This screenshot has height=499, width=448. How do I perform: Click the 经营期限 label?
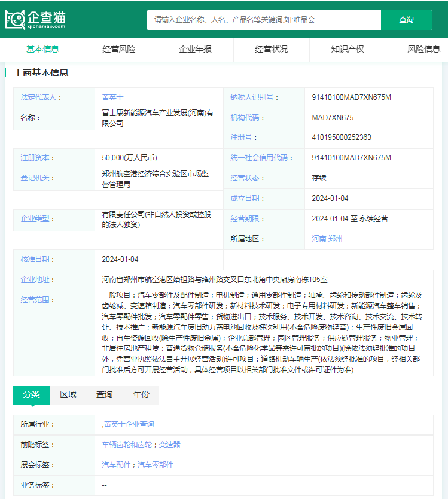point(245,219)
